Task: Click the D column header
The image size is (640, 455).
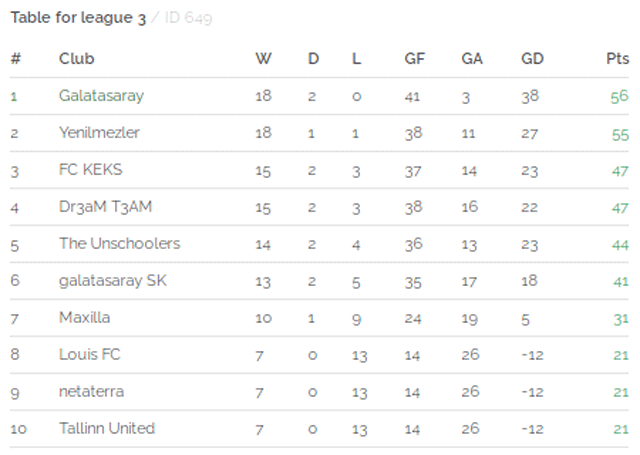Action: click(313, 59)
